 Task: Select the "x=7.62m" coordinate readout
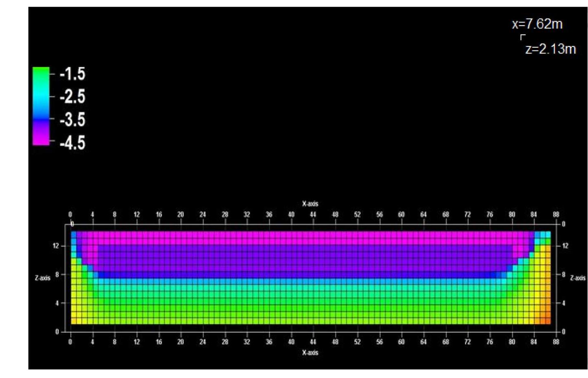click(537, 24)
